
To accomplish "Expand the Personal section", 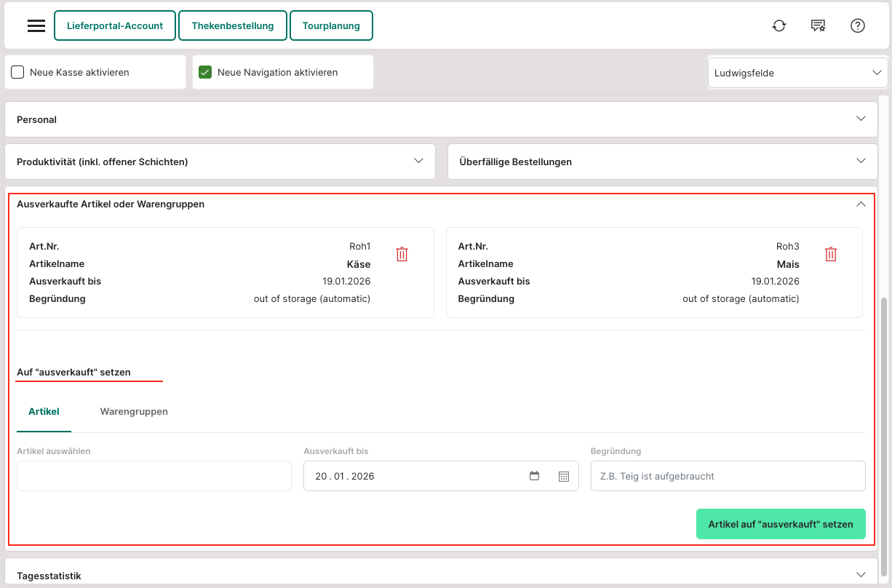I will click(x=441, y=119).
